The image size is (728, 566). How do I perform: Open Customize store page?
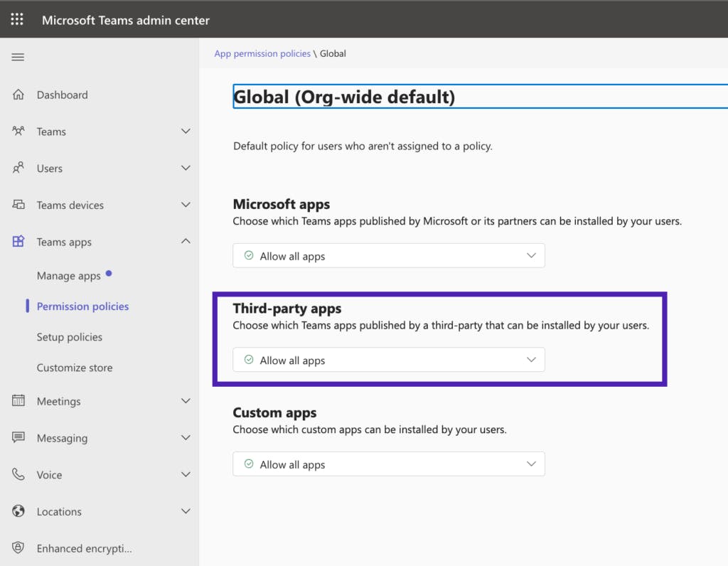(x=74, y=368)
